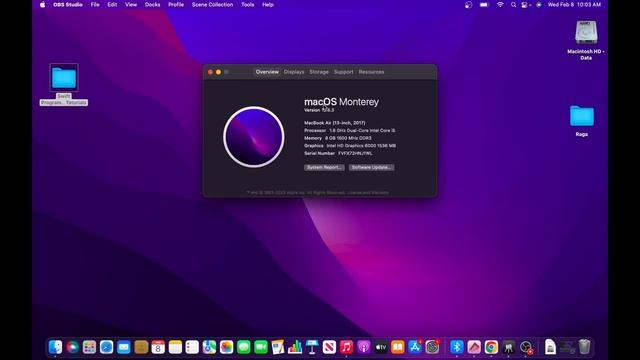Switch to the Storage tab
The image size is (640, 360).
click(319, 72)
